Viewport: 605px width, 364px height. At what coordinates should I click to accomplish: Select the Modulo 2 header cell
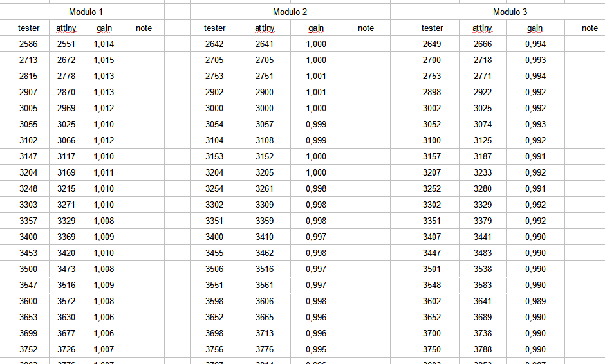tap(290, 12)
